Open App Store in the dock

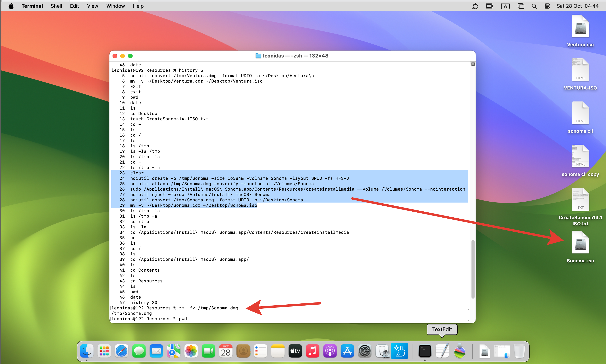(347, 351)
